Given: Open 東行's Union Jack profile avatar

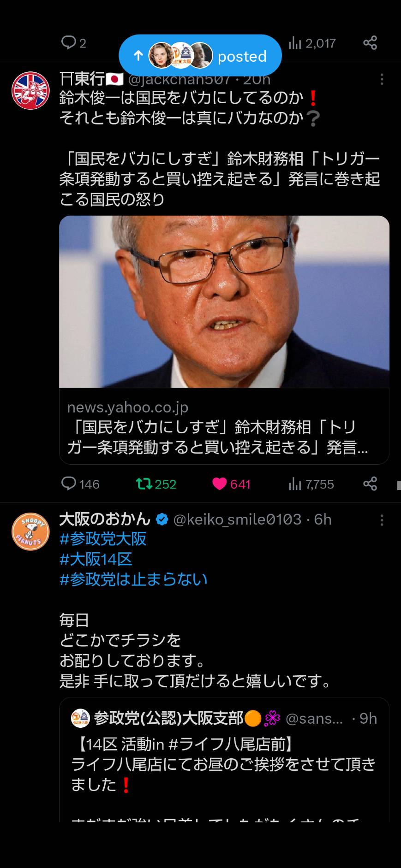Looking at the screenshot, I should click(30, 90).
